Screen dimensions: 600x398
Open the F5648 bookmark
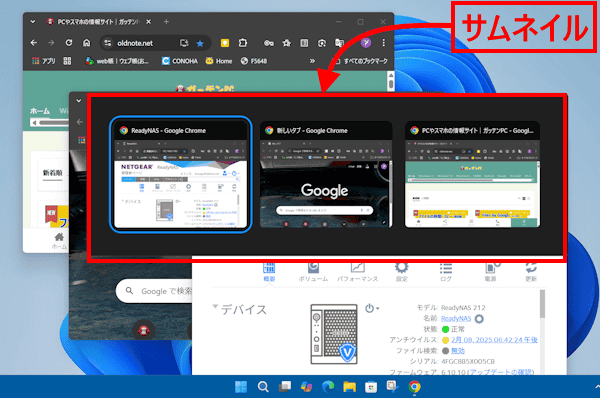[254, 61]
